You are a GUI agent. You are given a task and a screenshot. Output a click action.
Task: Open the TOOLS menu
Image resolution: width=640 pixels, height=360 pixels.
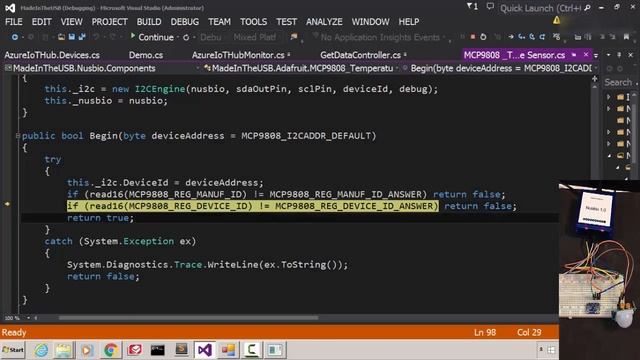[x=253, y=22]
